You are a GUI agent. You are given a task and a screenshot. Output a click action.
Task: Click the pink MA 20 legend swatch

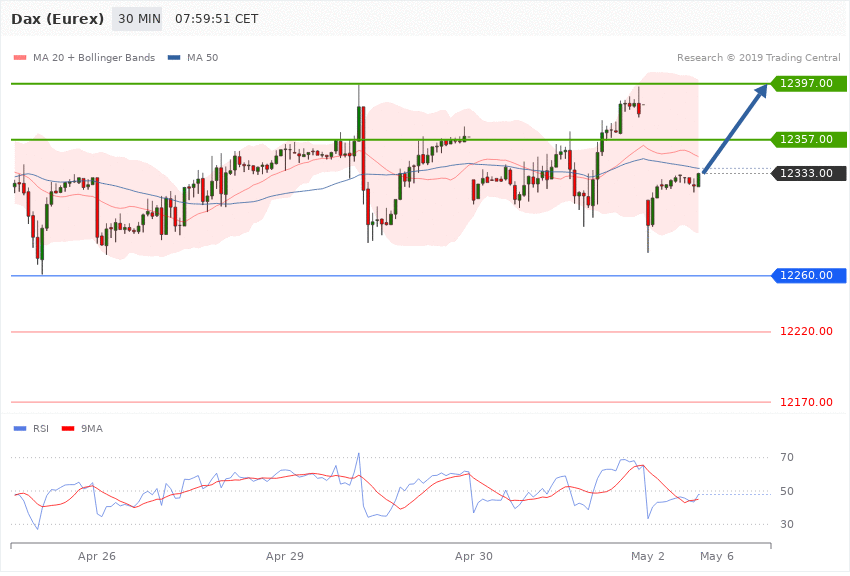(x=20, y=57)
